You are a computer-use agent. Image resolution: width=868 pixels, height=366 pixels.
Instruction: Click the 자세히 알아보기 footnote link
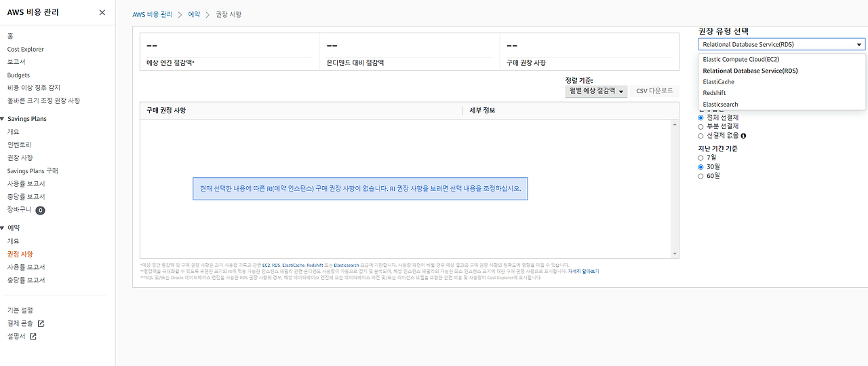point(583,271)
